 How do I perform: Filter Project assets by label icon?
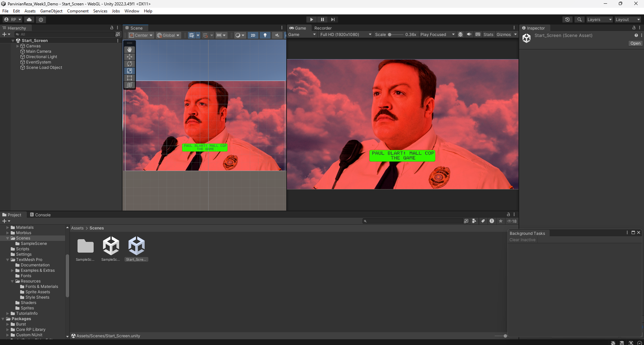483,221
